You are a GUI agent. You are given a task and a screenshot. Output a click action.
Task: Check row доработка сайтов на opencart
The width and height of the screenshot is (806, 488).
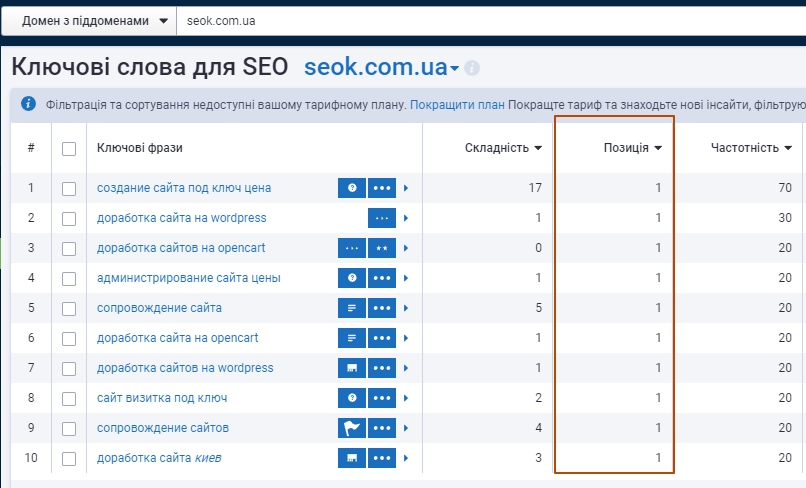(x=69, y=249)
